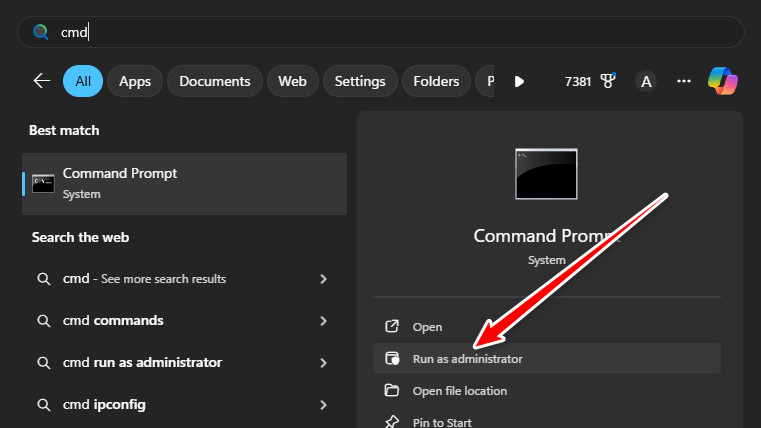The image size is (761, 428).
Task: Open the account avatar labeled A
Action: [x=646, y=82]
